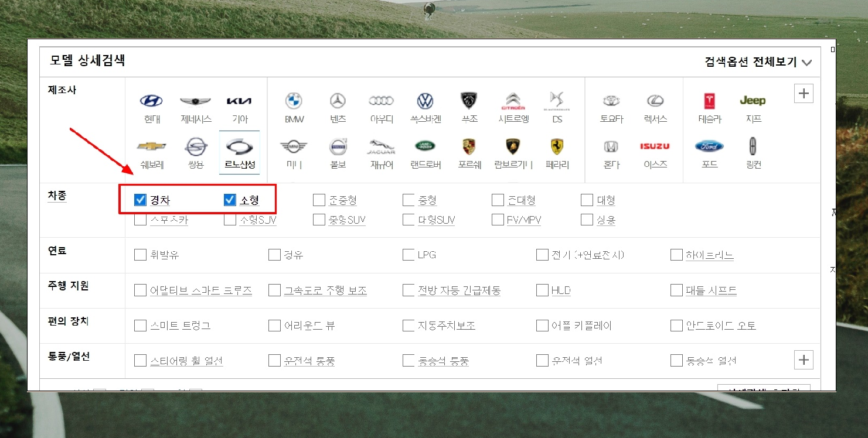Select the Ford blue oval logo

(710, 146)
